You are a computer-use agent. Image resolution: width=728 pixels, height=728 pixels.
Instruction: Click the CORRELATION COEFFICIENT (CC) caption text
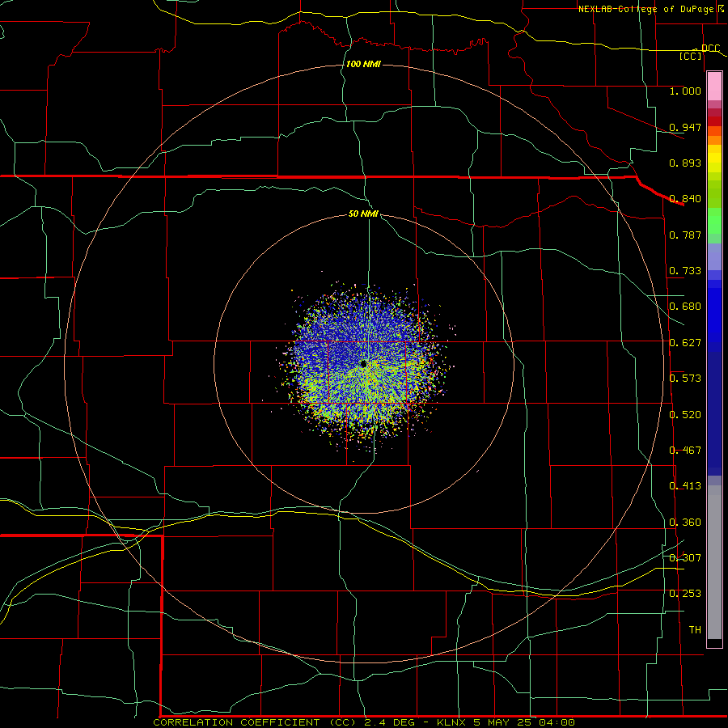[x=255, y=722]
